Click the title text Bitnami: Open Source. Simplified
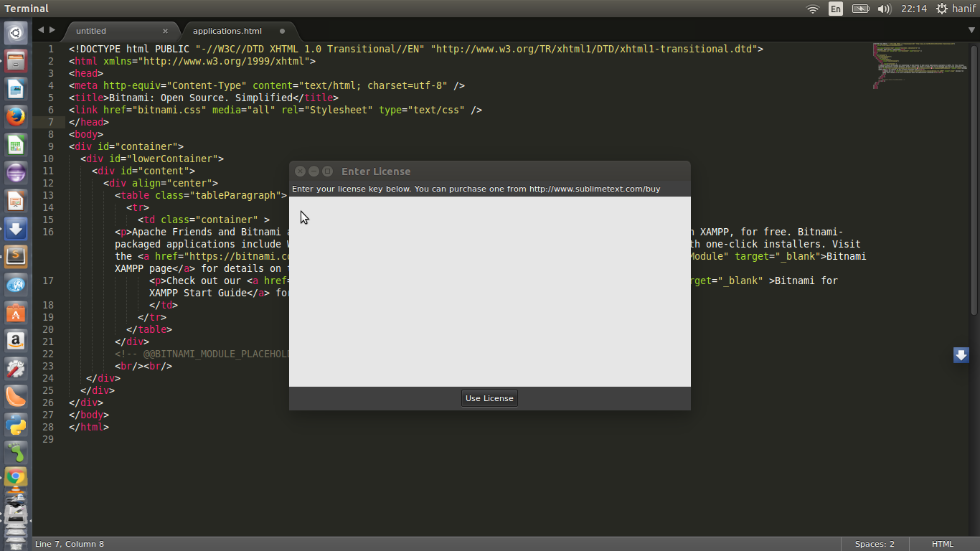The width and height of the screenshot is (980, 551). [201, 98]
